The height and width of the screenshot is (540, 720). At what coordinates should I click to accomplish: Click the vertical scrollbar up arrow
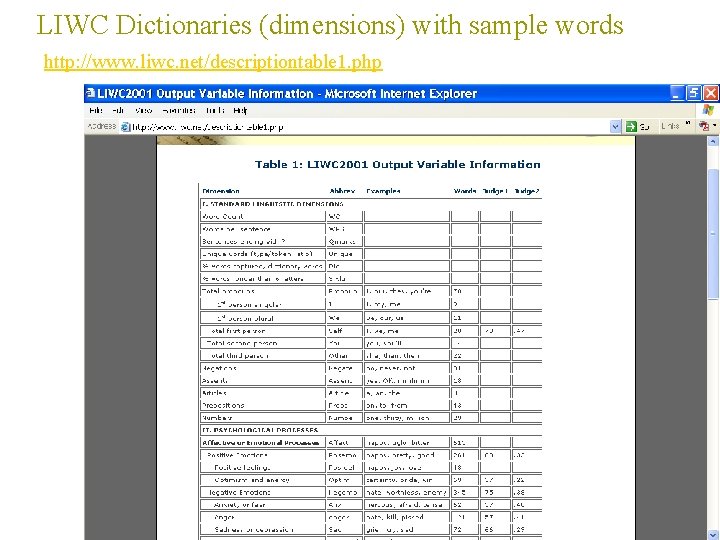(713, 142)
